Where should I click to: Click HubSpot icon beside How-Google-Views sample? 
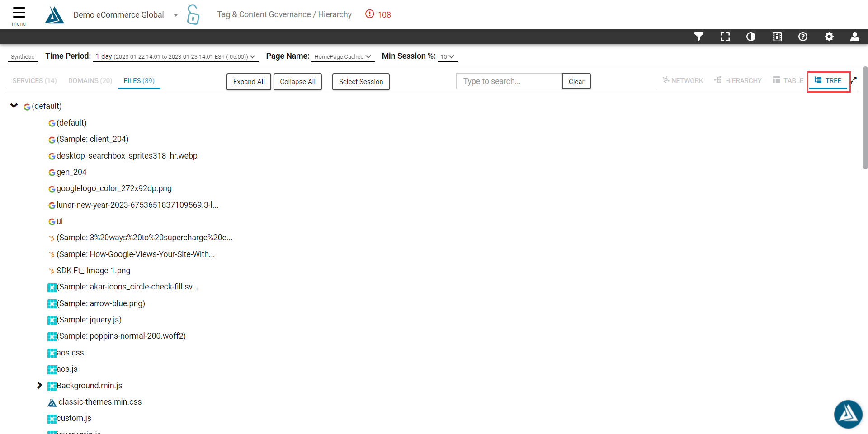coord(52,255)
